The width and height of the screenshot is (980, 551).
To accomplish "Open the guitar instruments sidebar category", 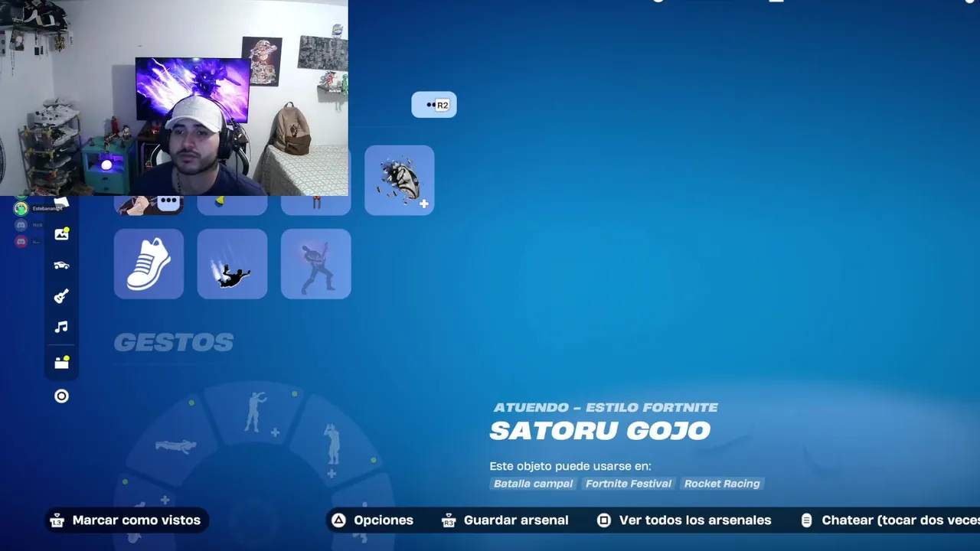I will [61, 296].
